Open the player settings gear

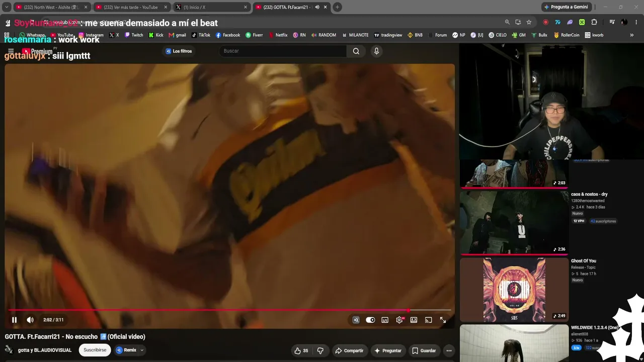(x=399, y=320)
